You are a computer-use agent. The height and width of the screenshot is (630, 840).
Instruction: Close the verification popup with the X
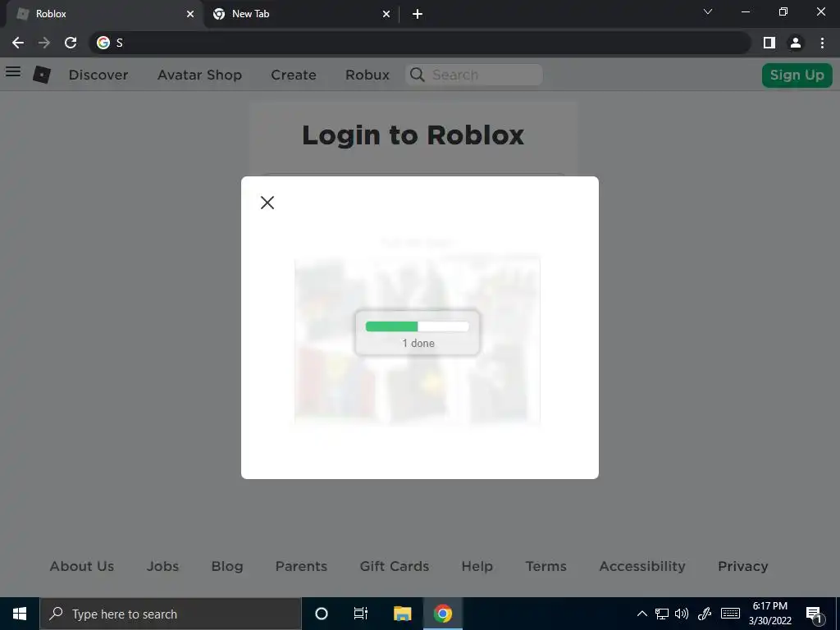pos(267,203)
